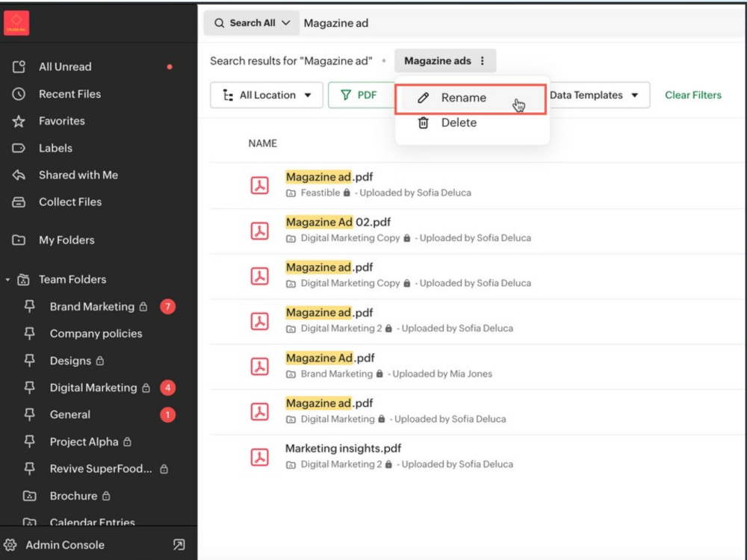Click the All Location tree icon

[228, 96]
